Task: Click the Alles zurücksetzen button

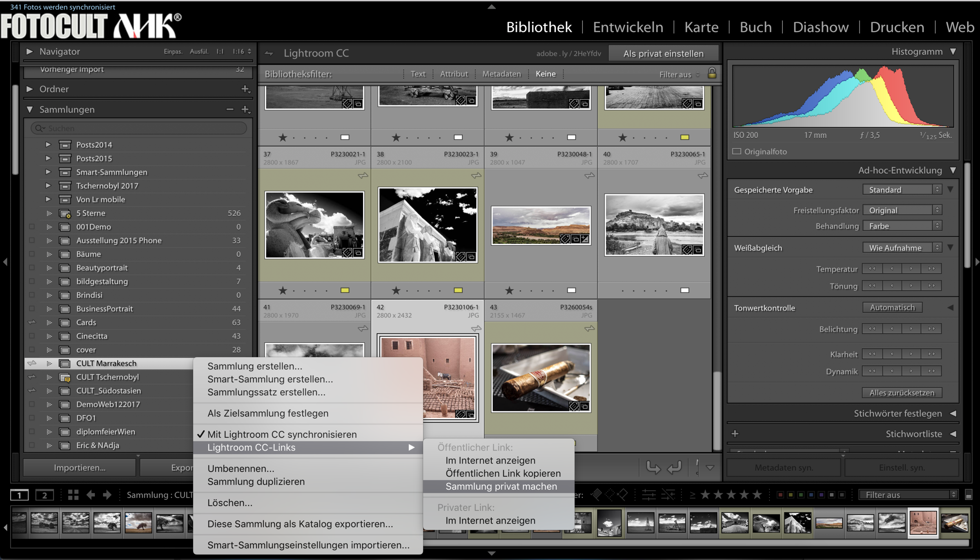Action: pos(902,393)
